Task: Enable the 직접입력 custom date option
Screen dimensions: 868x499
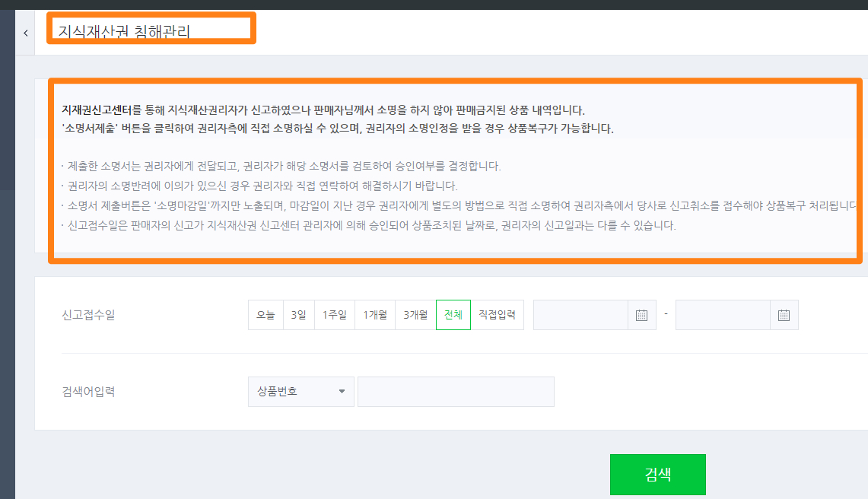Action: tap(496, 314)
